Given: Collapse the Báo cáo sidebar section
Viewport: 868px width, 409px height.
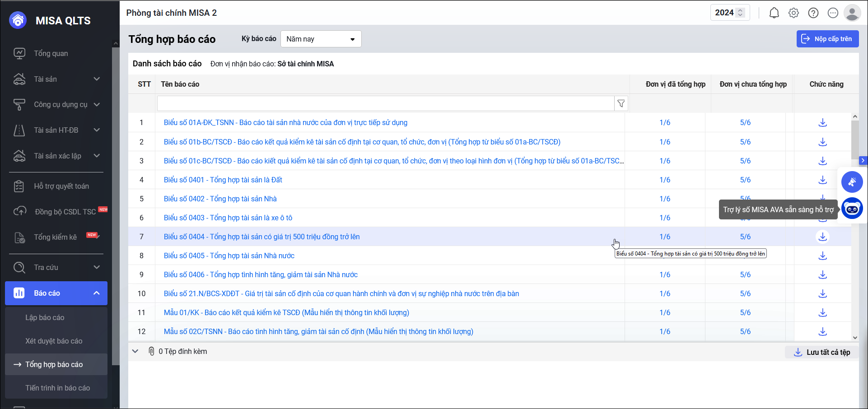Looking at the screenshot, I should (96, 293).
